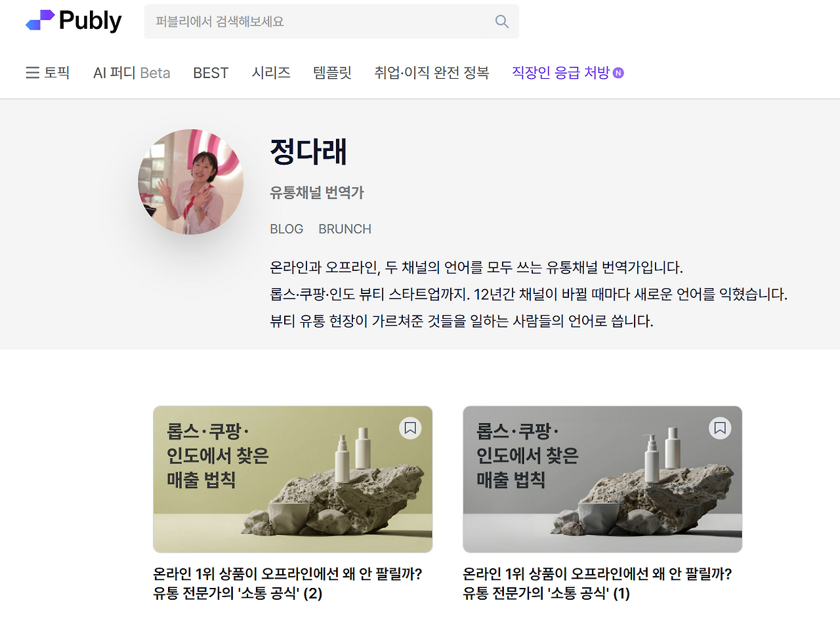This screenshot has height=626, width=840.
Task: Open 취업·이직 완전 정복 menu item
Action: pyautogui.click(x=432, y=73)
